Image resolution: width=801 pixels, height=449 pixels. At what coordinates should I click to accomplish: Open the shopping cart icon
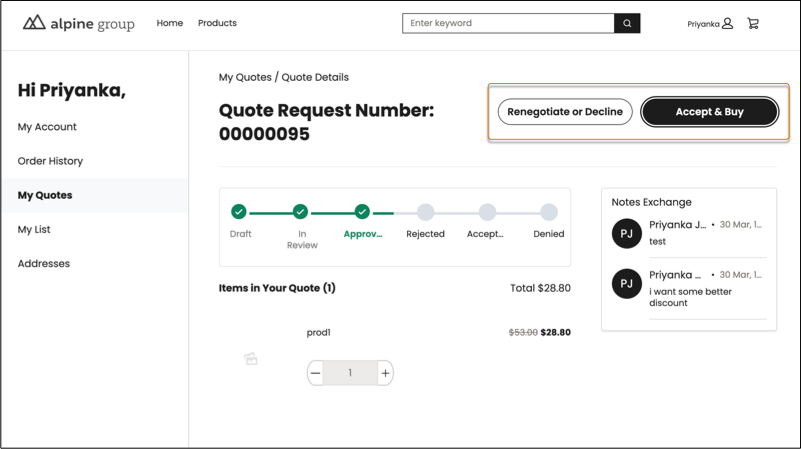click(x=753, y=23)
